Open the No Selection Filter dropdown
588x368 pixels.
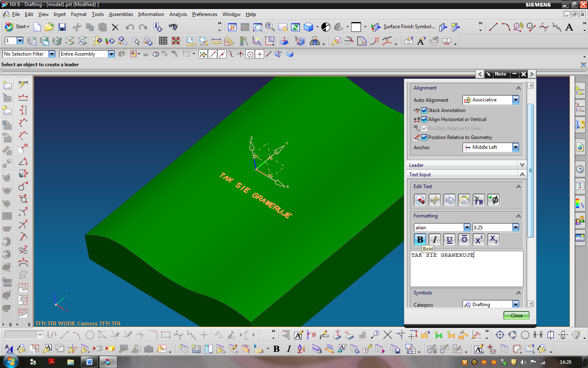click(29, 54)
